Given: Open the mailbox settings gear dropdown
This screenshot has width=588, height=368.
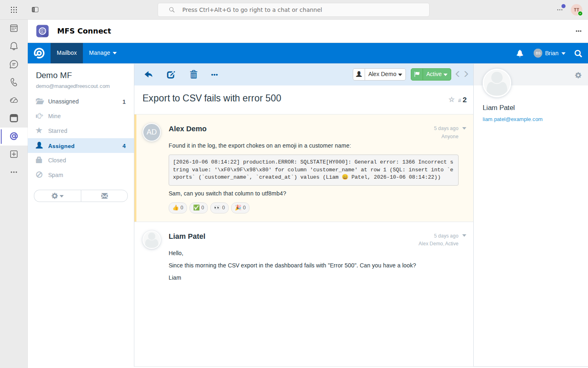Looking at the screenshot, I should (58, 196).
